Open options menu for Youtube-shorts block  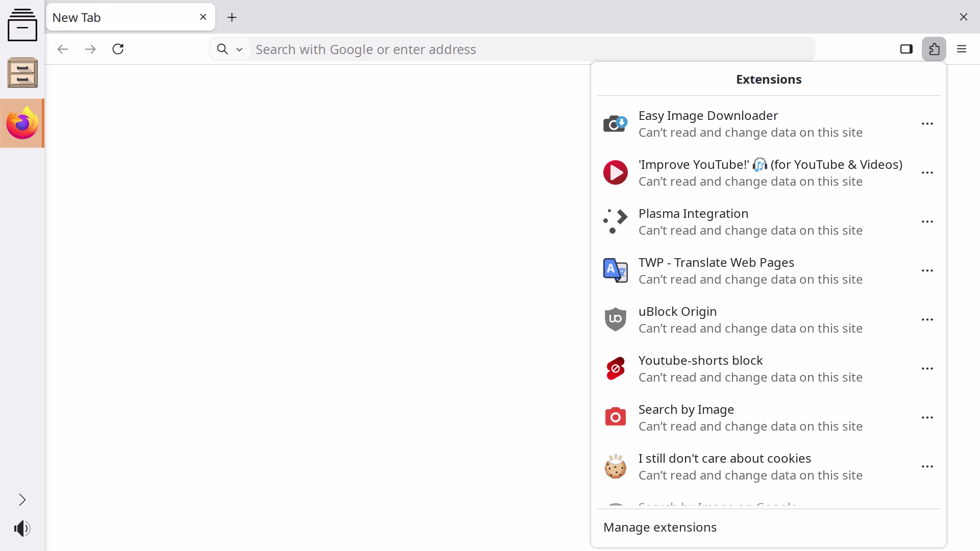pyautogui.click(x=927, y=368)
